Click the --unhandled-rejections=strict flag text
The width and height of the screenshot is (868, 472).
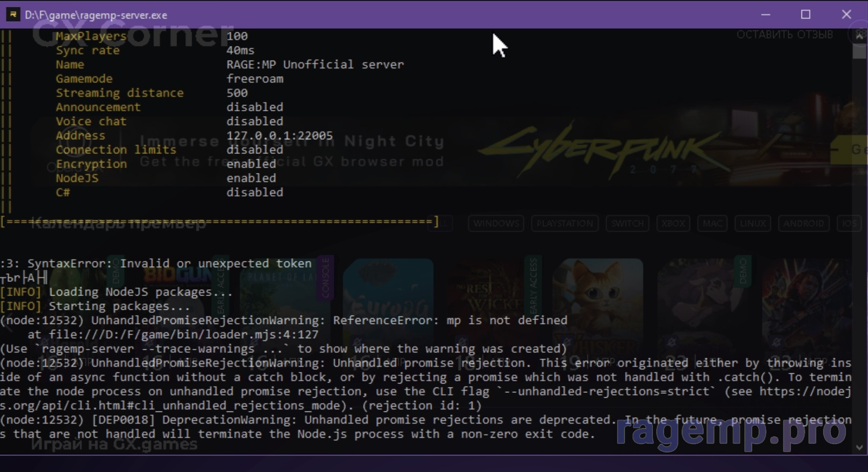tap(607, 391)
